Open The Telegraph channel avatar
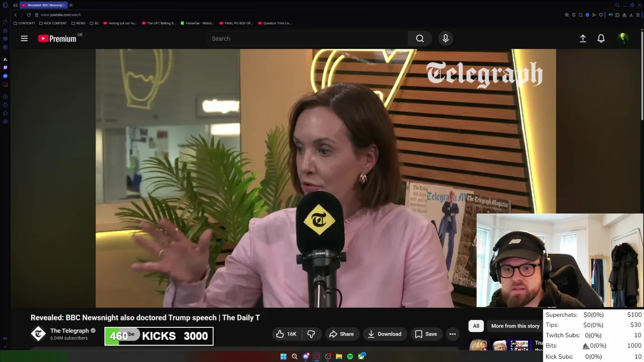The width and height of the screenshot is (644, 362). [x=38, y=334]
